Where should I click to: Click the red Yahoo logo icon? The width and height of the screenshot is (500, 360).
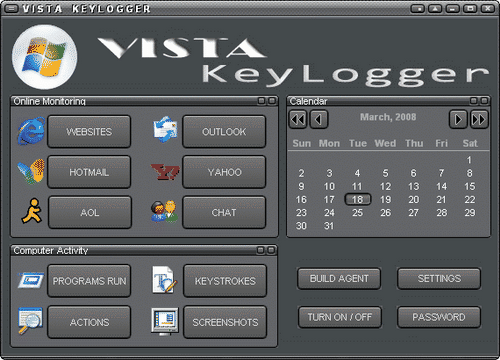(165, 172)
